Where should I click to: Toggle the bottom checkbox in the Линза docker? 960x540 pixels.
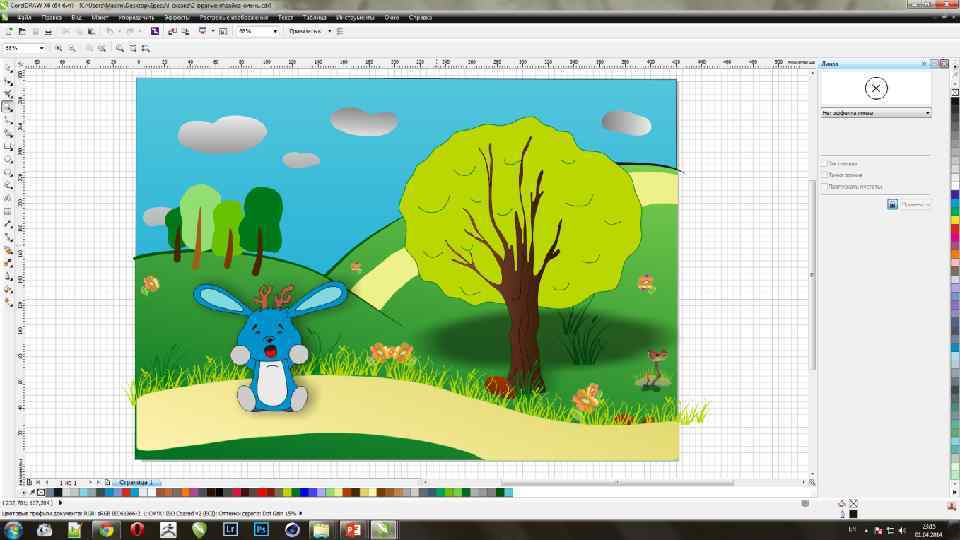(824, 187)
